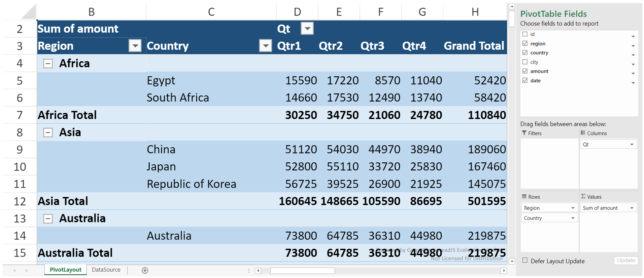Image resolution: width=644 pixels, height=278 pixels.
Task: Collapse the Asia group
Action: (x=48, y=132)
